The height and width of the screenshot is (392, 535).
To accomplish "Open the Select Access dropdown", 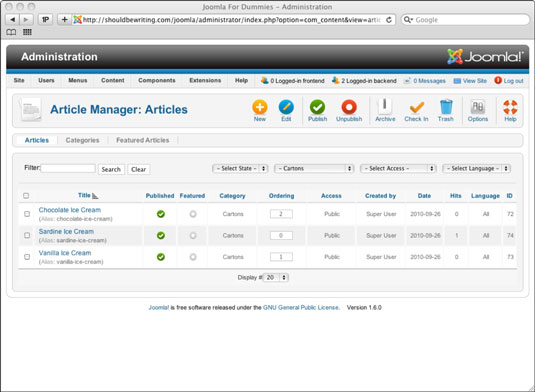I will tap(398, 169).
